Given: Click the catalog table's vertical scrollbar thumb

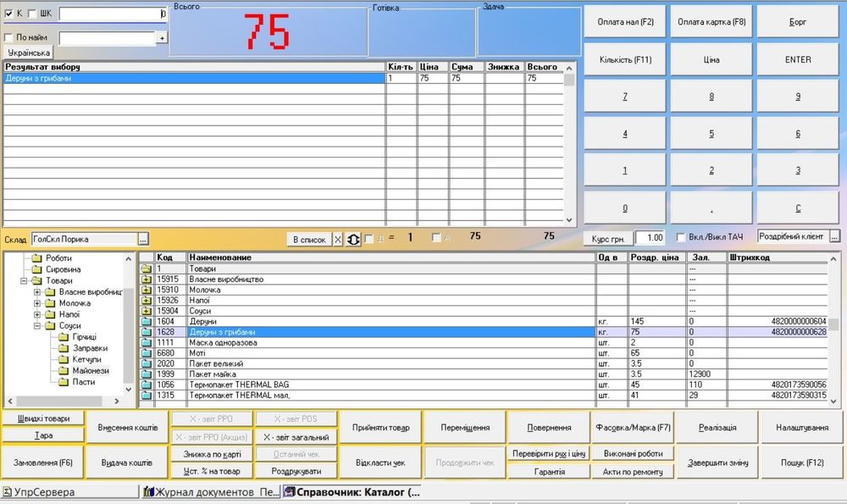Looking at the screenshot, I should (x=834, y=324).
